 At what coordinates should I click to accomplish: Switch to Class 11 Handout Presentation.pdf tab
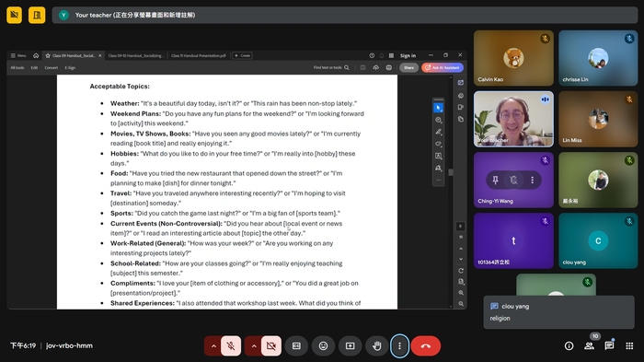tap(199, 55)
